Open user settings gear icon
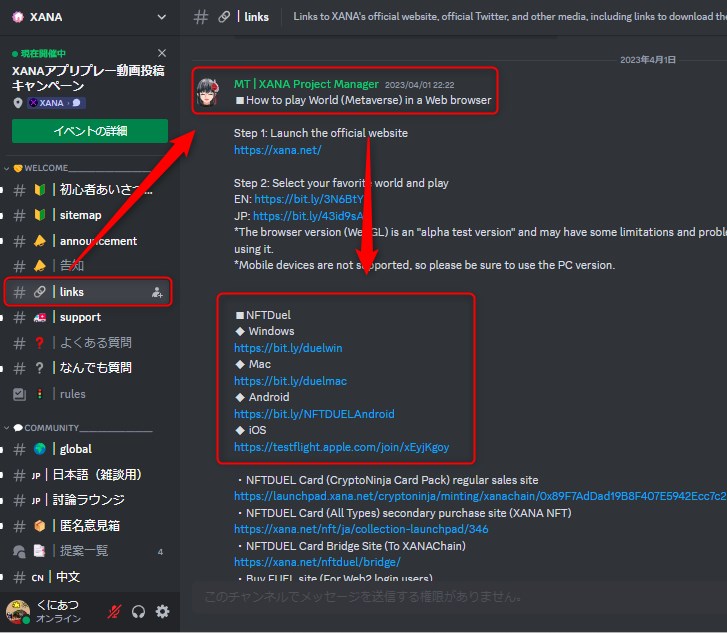The image size is (727, 633). click(162, 612)
